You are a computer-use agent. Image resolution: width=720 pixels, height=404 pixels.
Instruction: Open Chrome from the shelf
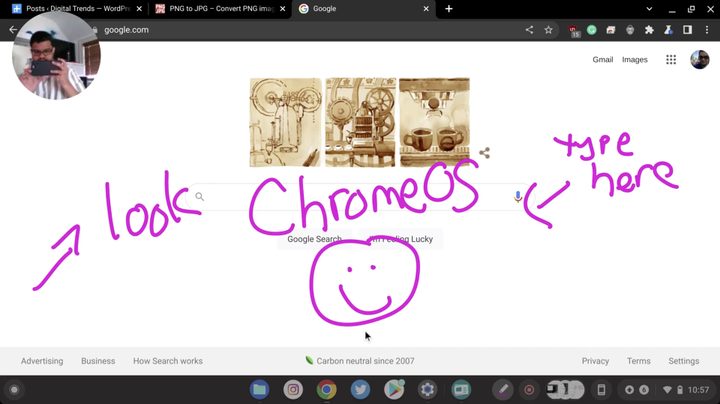[x=326, y=390]
